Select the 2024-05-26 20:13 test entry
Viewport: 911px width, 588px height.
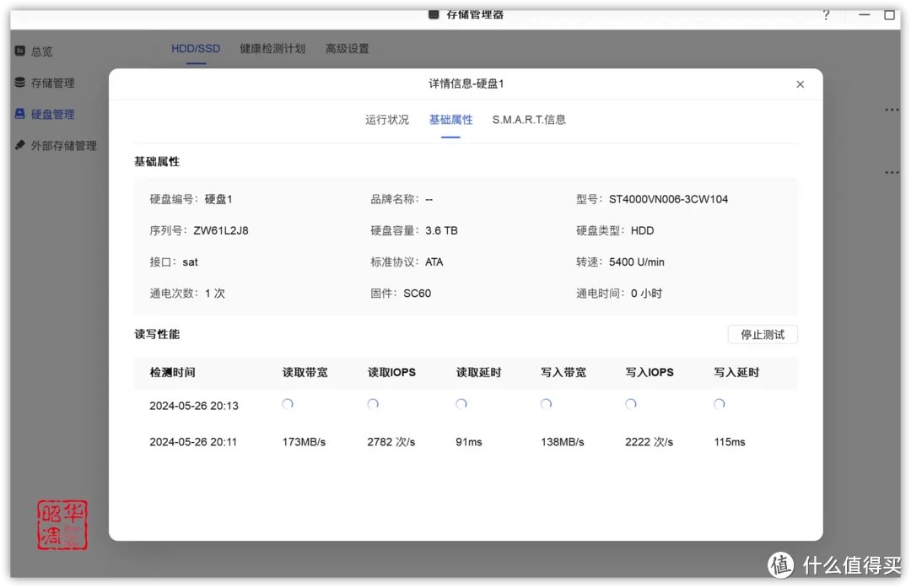[193, 406]
